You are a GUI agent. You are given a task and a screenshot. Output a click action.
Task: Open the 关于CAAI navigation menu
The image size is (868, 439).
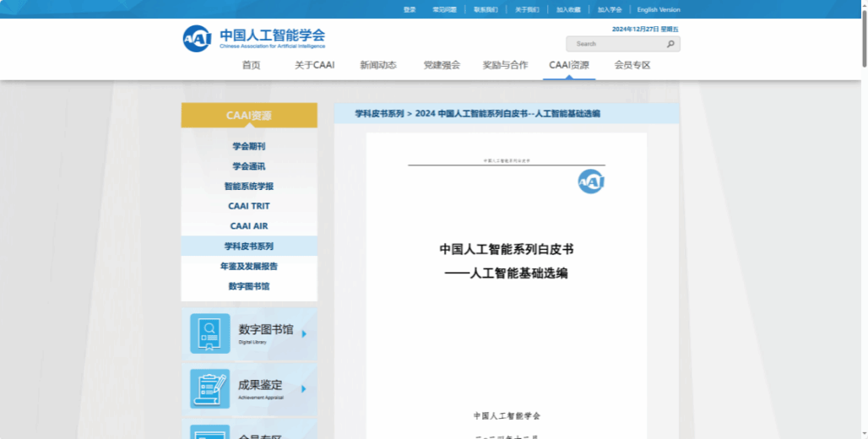point(314,65)
